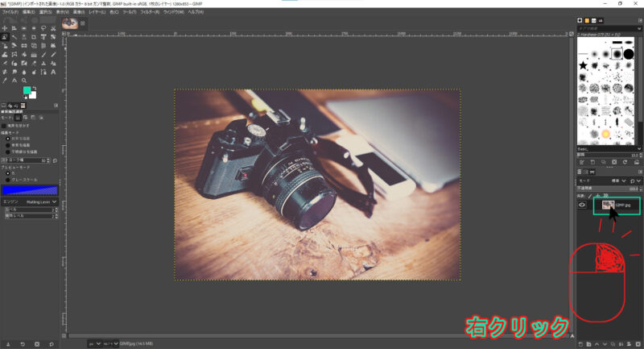644x349 pixels.
Task: Swap foreground and background colors arrow
Action: tap(36, 88)
